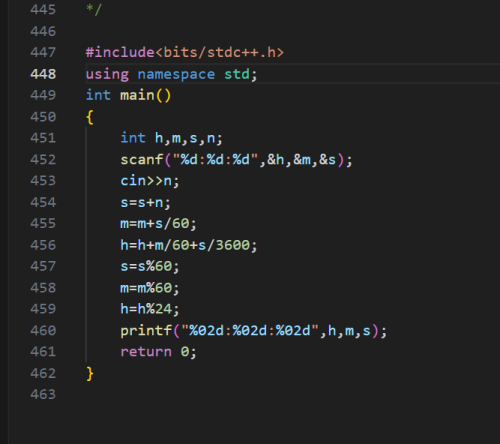Click the std identifier on line 448
This screenshot has width=500, height=444.
point(237,74)
